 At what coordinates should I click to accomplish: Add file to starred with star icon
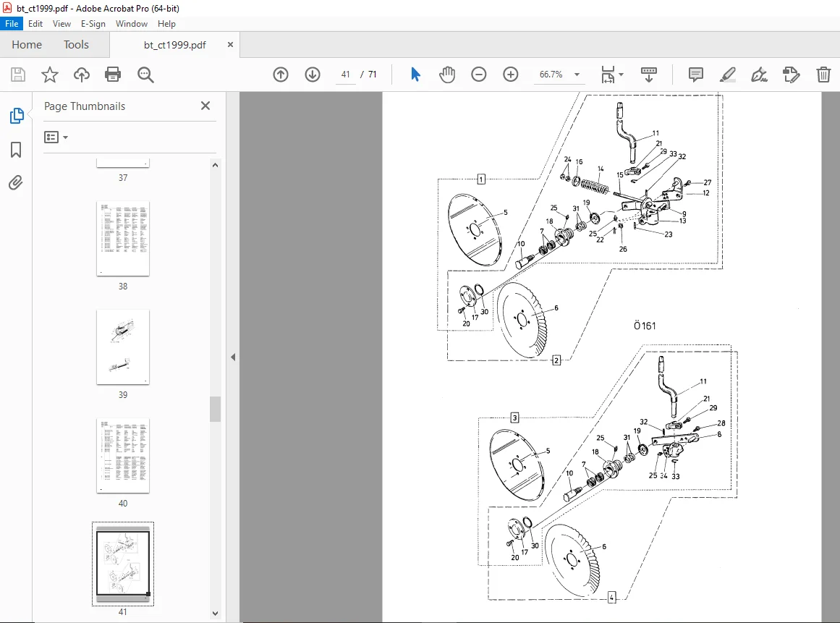[50, 75]
